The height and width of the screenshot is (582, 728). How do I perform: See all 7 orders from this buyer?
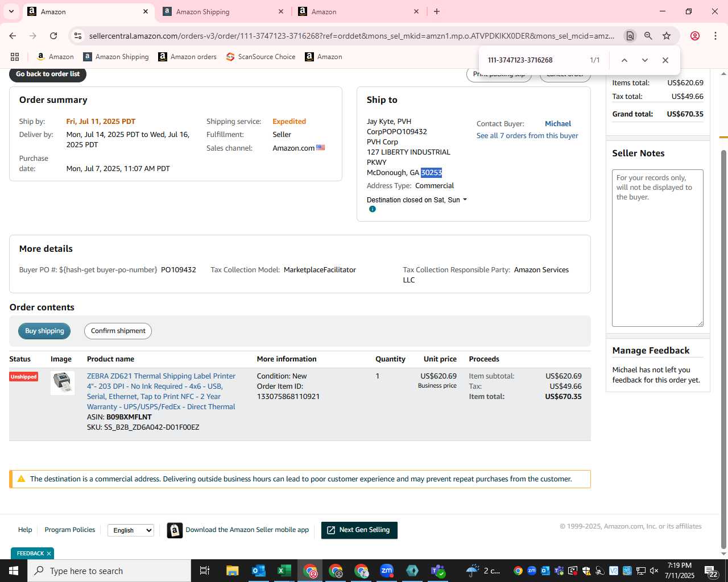click(527, 136)
